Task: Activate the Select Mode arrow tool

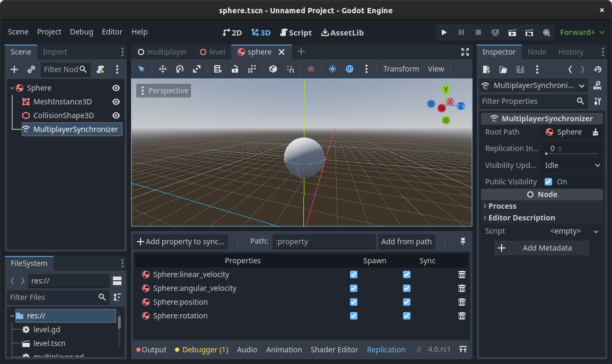Action: click(141, 69)
